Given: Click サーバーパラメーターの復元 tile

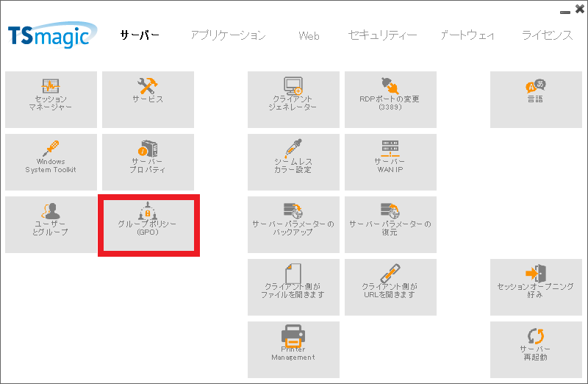Looking at the screenshot, I should pyautogui.click(x=390, y=224).
